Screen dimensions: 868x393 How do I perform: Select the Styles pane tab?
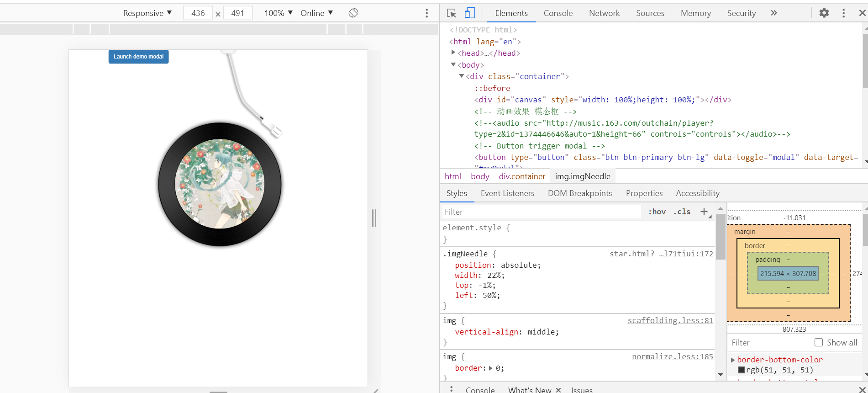tap(457, 193)
